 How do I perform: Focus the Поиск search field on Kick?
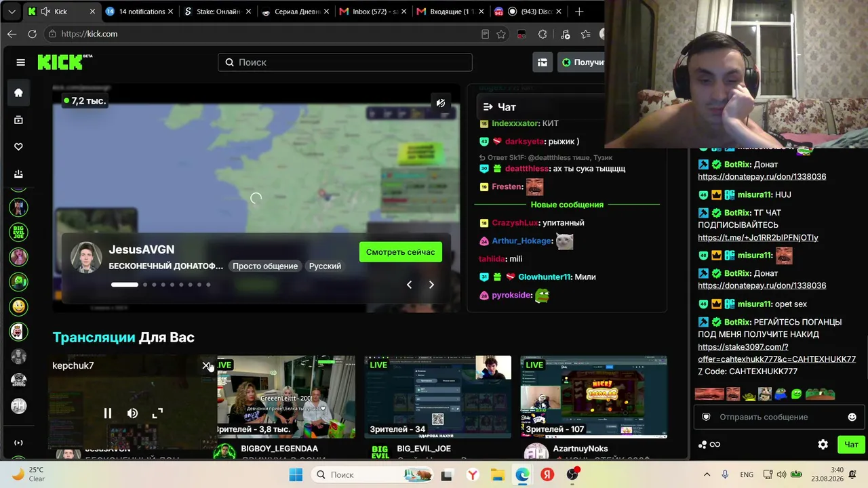pos(345,62)
